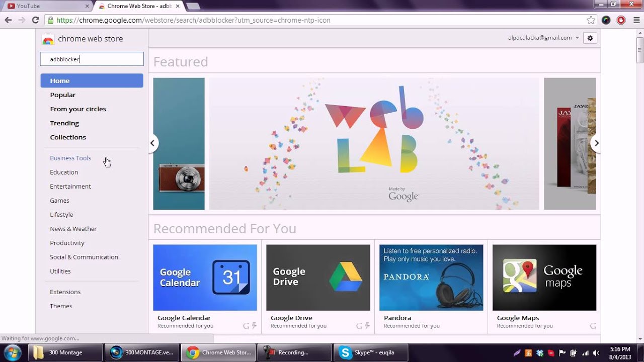Open the Web Lab featured banner
The width and height of the screenshot is (644, 362).
point(374,143)
